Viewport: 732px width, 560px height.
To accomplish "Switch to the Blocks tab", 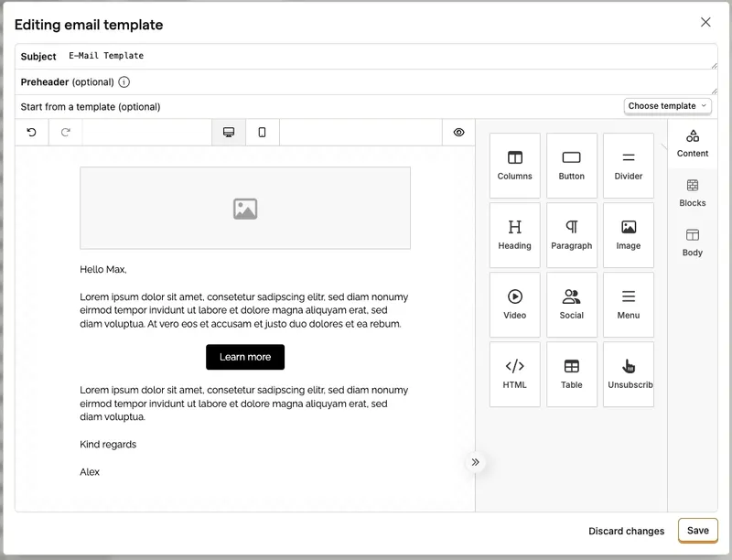I will 693,193.
